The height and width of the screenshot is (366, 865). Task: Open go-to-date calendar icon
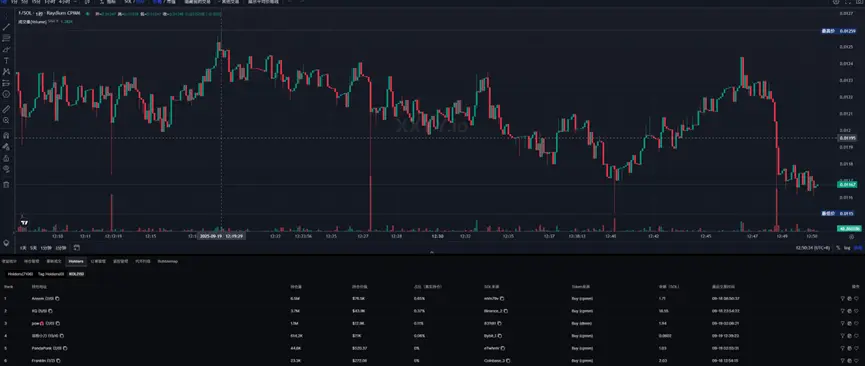[77, 248]
